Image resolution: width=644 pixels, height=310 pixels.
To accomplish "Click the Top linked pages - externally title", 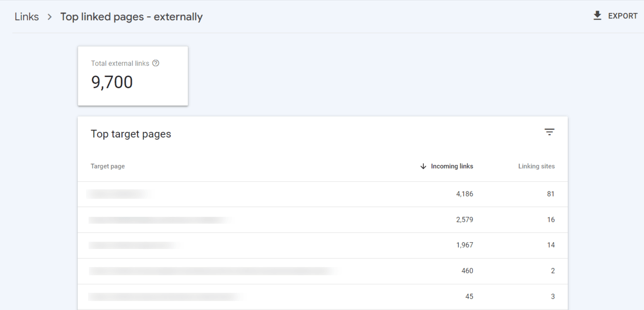I will click(131, 17).
